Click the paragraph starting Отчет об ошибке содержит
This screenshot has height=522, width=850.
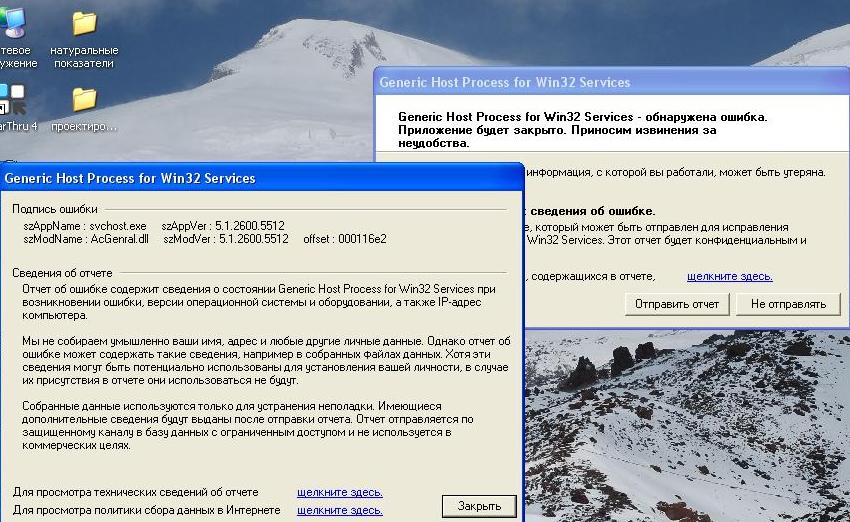click(x=259, y=302)
